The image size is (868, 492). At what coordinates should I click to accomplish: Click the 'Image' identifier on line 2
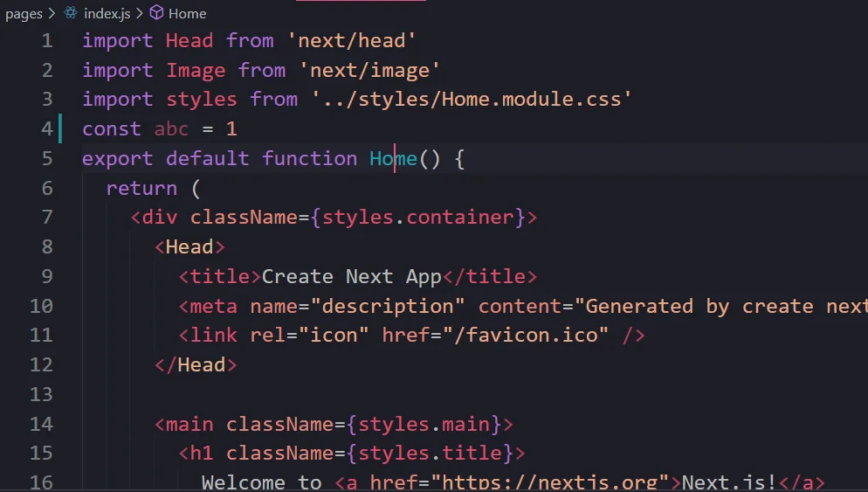tap(196, 71)
